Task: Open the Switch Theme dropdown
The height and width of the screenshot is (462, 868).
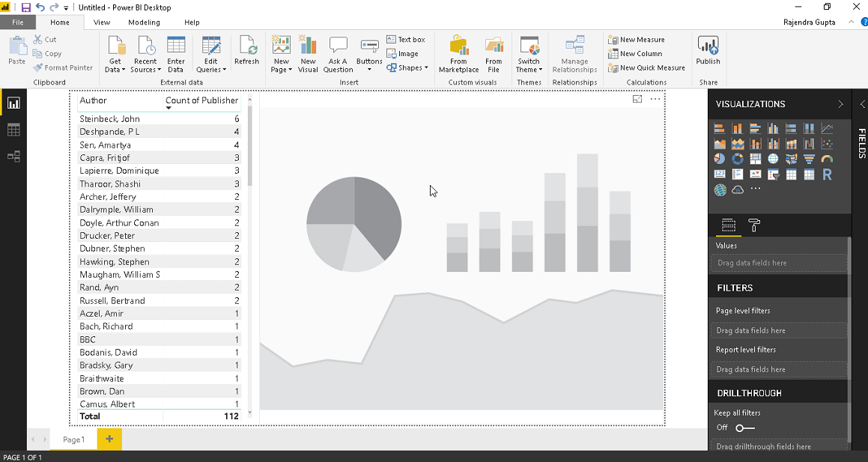Action: coord(529,54)
